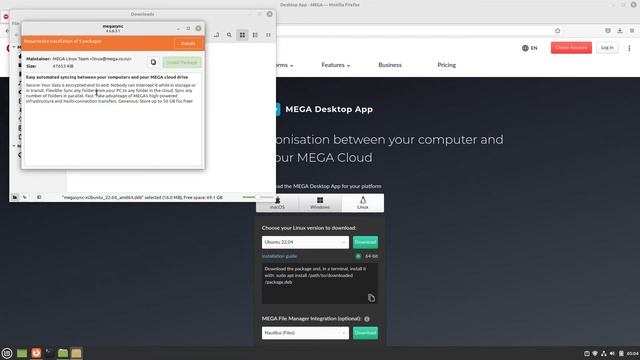640x360 pixels.
Task: Open Firefox downloads panel icon
Action: 620,31
